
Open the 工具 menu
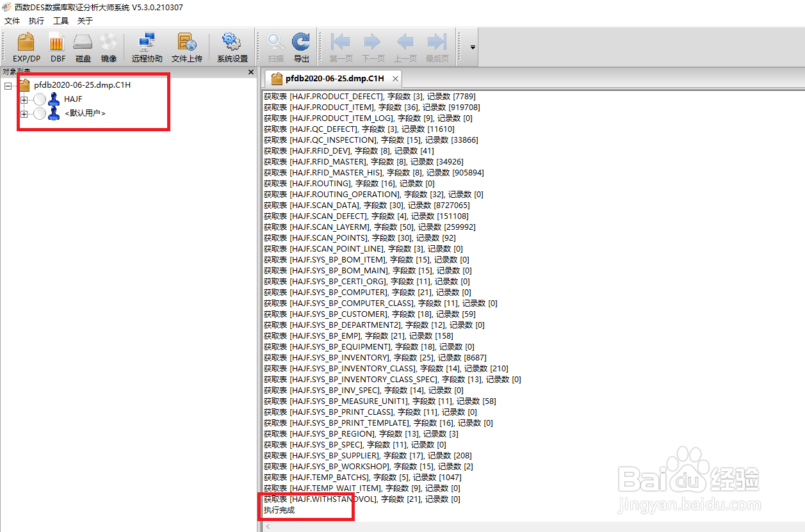61,21
